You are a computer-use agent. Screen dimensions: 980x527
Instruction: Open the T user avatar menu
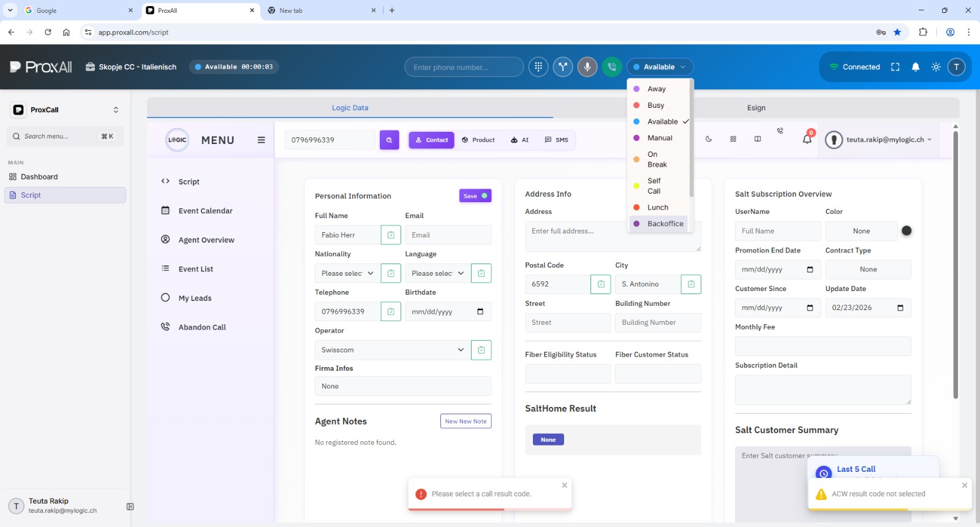[x=956, y=67]
